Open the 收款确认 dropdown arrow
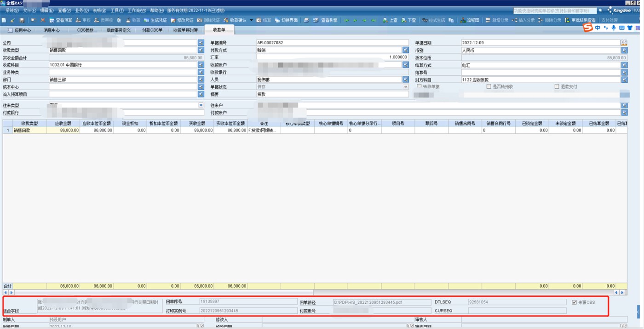Screen dimensions: 644x329 click(252, 20)
